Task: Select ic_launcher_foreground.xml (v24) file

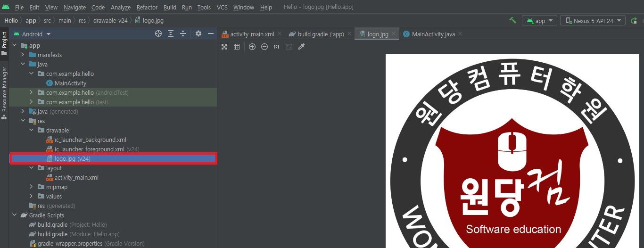Action: click(97, 149)
